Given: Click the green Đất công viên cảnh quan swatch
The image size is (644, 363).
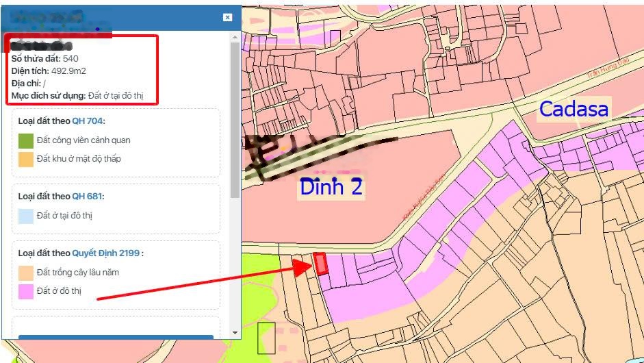Looking at the screenshot, I should 26,141.
